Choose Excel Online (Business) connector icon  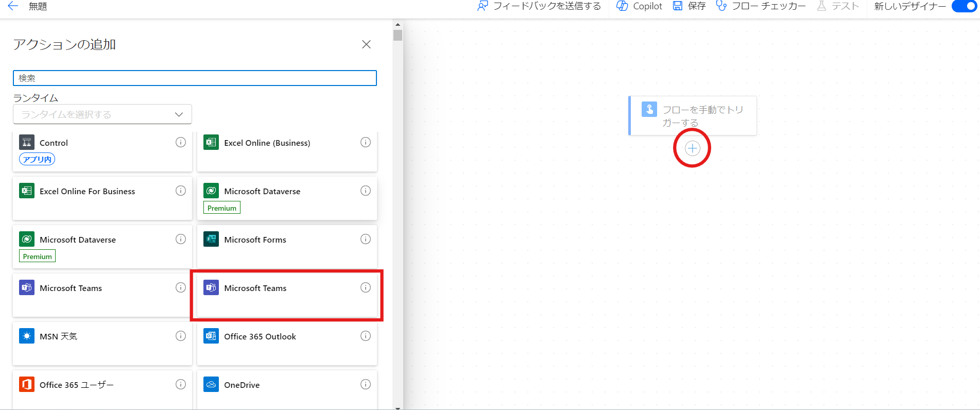tap(211, 143)
